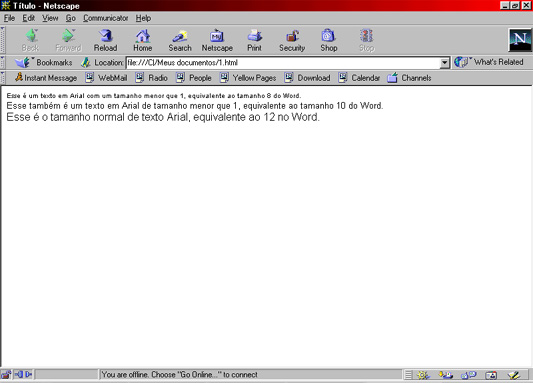This screenshot has height=383, width=533.
Task: Open the Radio shortcut
Action: (x=152, y=78)
